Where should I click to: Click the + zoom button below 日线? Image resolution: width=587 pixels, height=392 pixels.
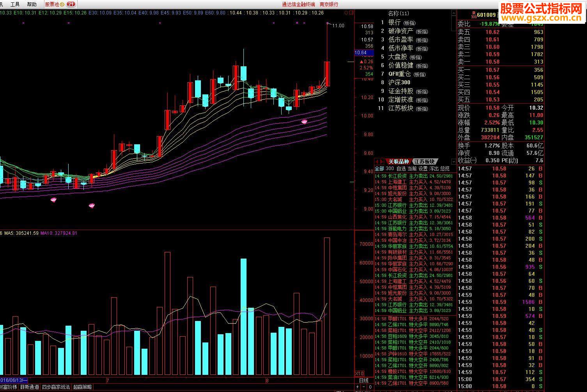pyautogui.click(x=357, y=387)
